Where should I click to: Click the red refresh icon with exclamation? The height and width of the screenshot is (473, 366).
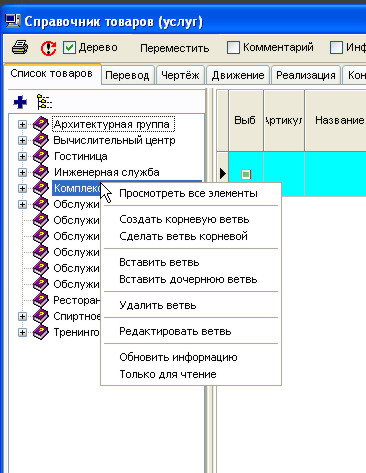click(x=48, y=48)
